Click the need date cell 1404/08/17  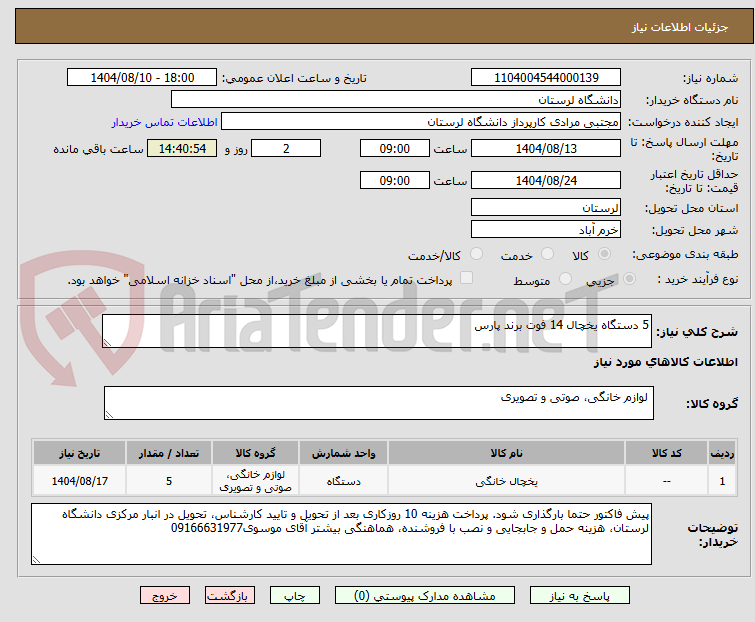point(79,481)
